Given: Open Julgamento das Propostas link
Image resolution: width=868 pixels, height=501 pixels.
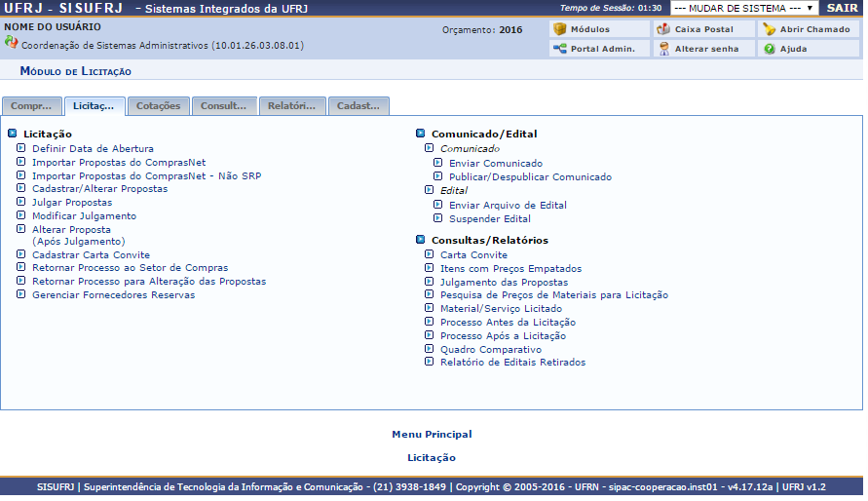Looking at the screenshot, I should (x=504, y=283).
